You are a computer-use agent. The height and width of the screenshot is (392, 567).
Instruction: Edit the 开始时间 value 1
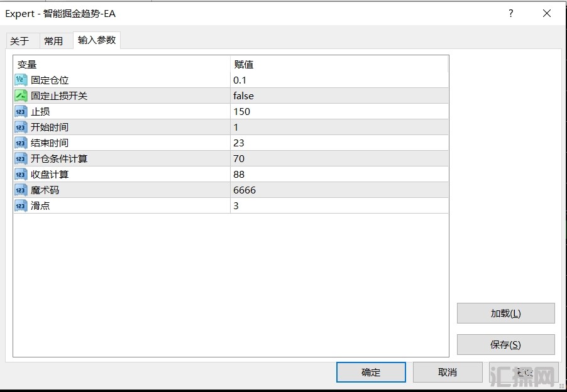[x=339, y=127]
